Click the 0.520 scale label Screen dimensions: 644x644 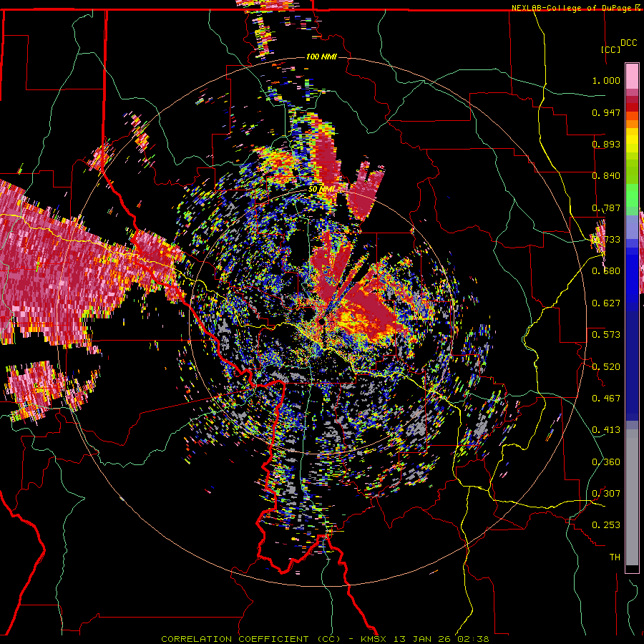pos(606,367)
